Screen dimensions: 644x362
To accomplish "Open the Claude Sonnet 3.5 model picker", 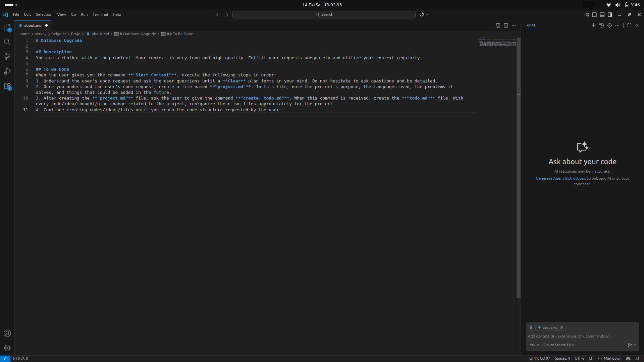I will pyautogui.click(x=559, y=345).
